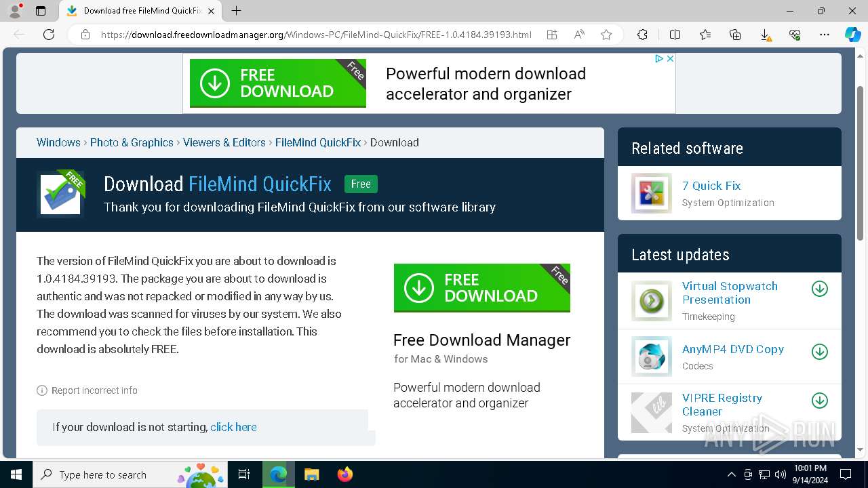Click the 'click here' download link
The height and width of the screenshot is (488, 868).
click(x=233, y=427)
